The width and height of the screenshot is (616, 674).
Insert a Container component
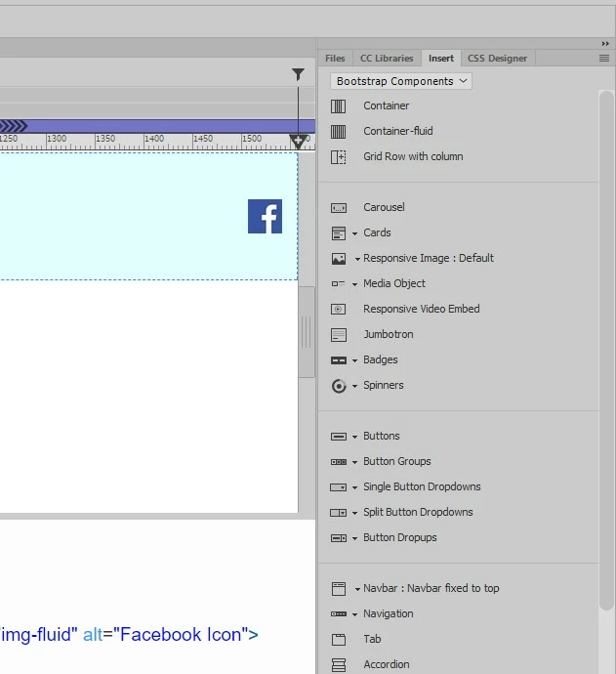coord(387,105)
